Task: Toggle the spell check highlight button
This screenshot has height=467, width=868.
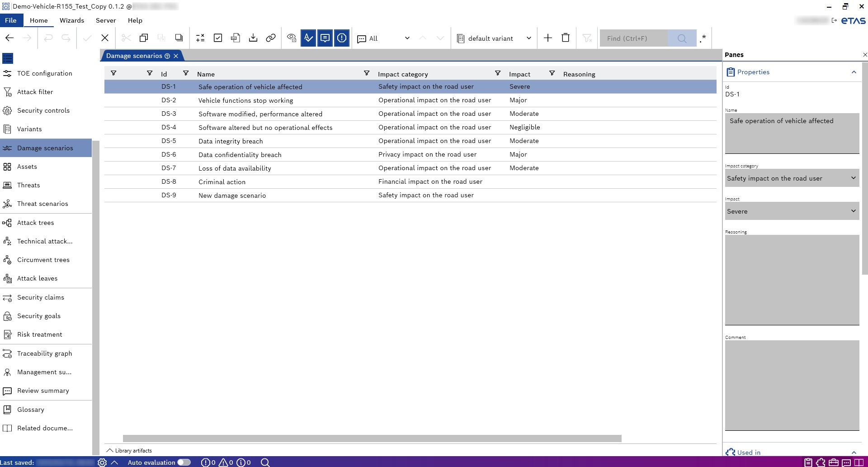Action: click(x=308, y=38)
